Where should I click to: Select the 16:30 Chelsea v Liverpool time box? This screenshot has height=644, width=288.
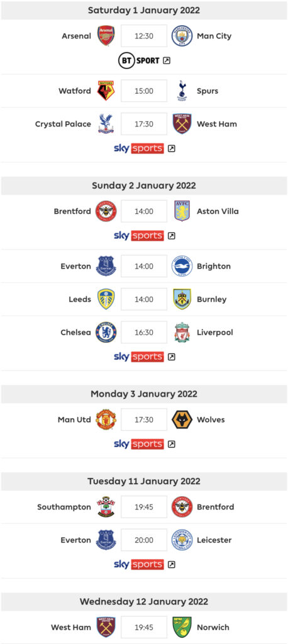click(144, 332)
